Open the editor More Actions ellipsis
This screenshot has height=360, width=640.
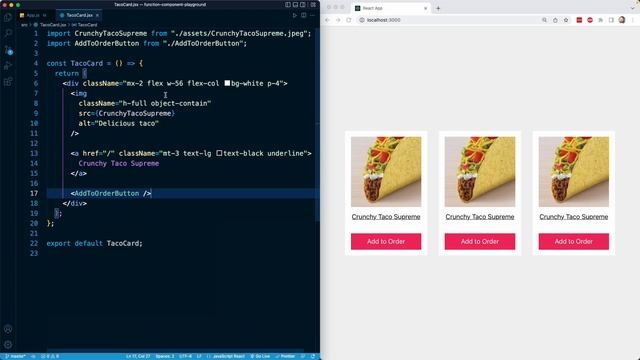[x=313, y=15]
